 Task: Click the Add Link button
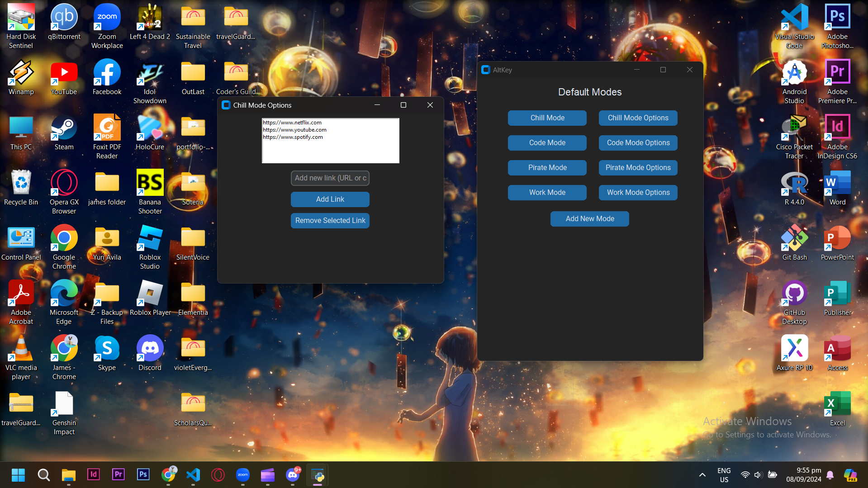click(x=330, y=199)
